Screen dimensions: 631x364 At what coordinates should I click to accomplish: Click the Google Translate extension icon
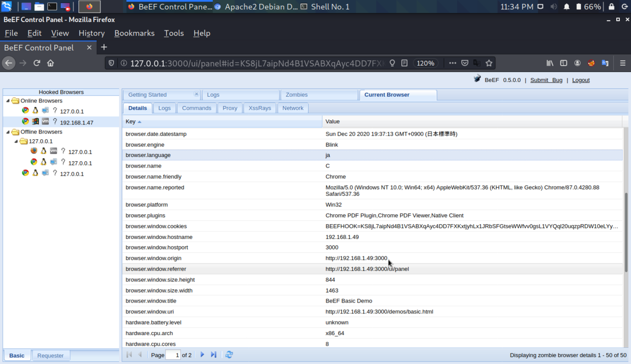click(605, 63)
